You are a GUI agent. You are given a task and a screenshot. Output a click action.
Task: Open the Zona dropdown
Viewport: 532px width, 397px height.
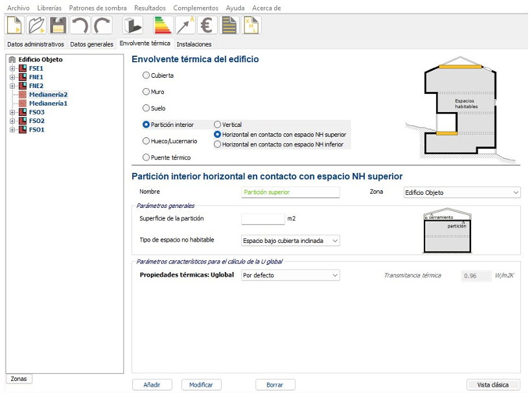[x=461, y=192]
